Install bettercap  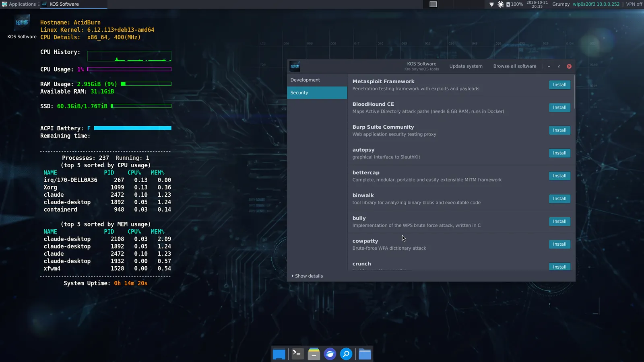tap(559, 176)
